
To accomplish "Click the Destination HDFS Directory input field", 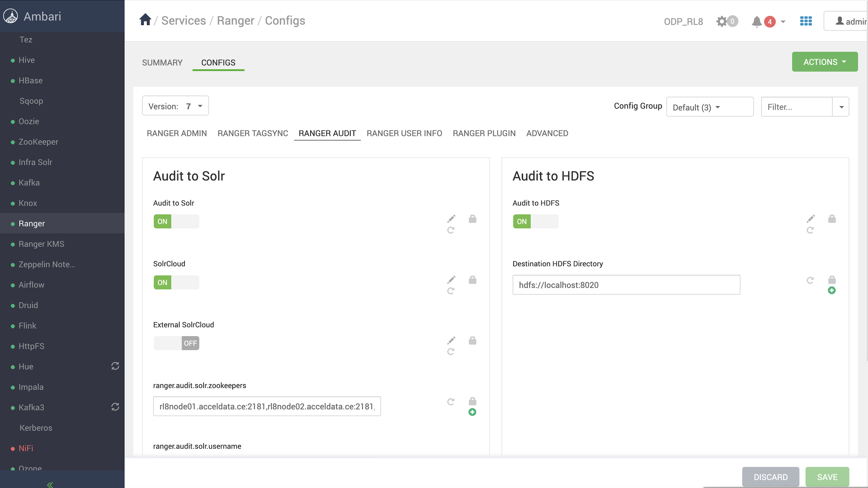I will [626, 285].
